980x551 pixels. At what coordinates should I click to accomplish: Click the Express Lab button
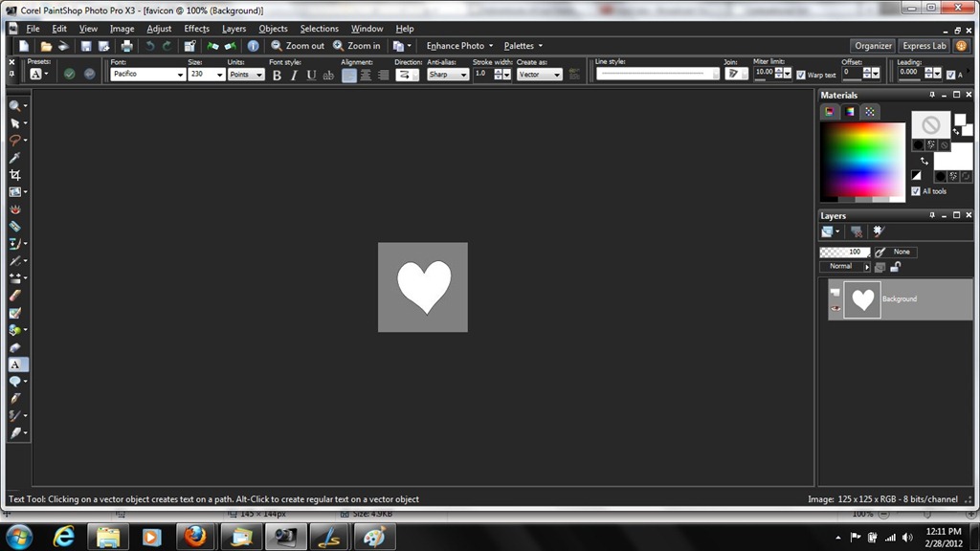point(924,46)
